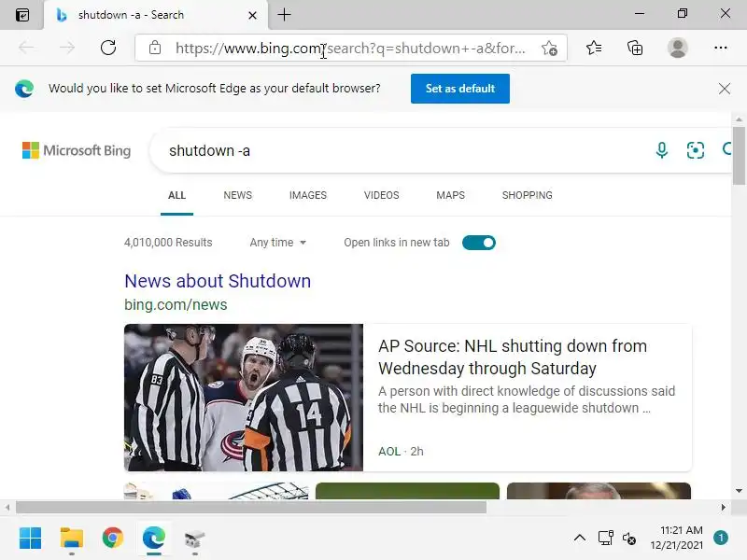The image size is (747, 560).
Task: Add this page to favorites using the star-plus icon
Action: point(549,49)
